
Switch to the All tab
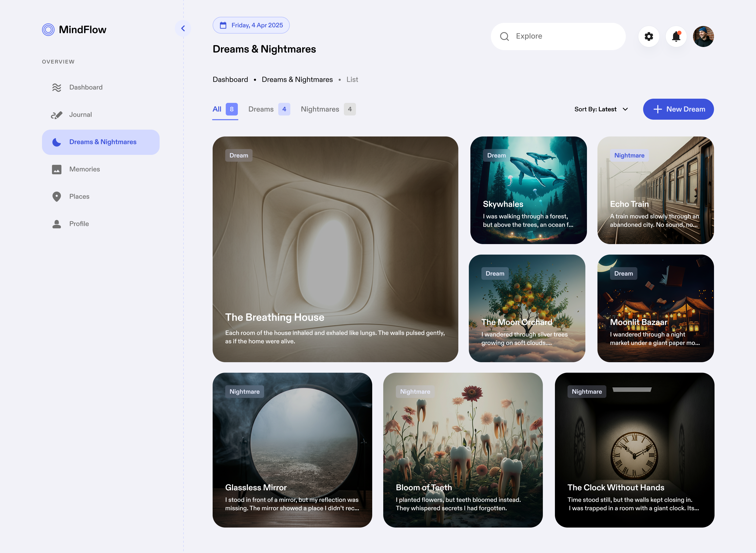pos(225,109)
